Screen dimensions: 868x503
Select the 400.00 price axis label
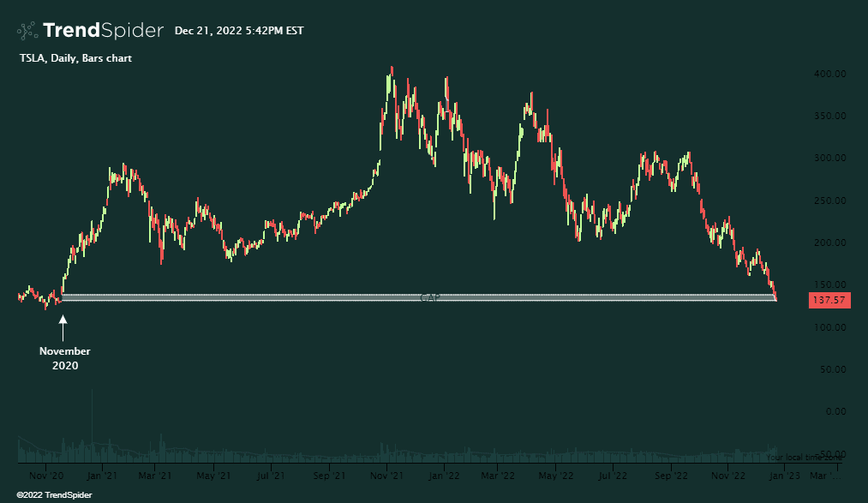tap(829, 74)
